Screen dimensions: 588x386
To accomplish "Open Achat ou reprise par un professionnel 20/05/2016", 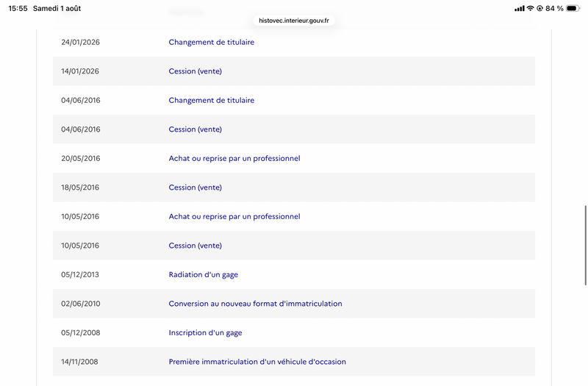I will point(234,158).
